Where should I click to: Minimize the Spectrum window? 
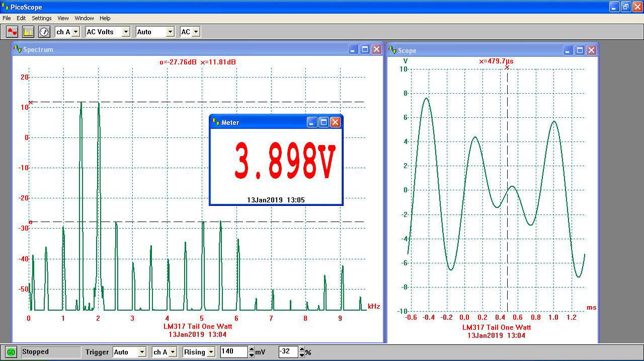[354, 49]
